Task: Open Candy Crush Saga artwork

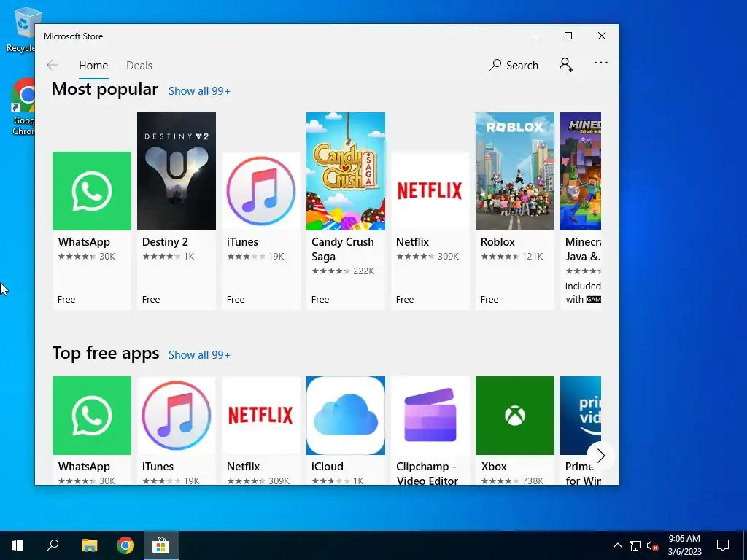Action: click(345, 171)
